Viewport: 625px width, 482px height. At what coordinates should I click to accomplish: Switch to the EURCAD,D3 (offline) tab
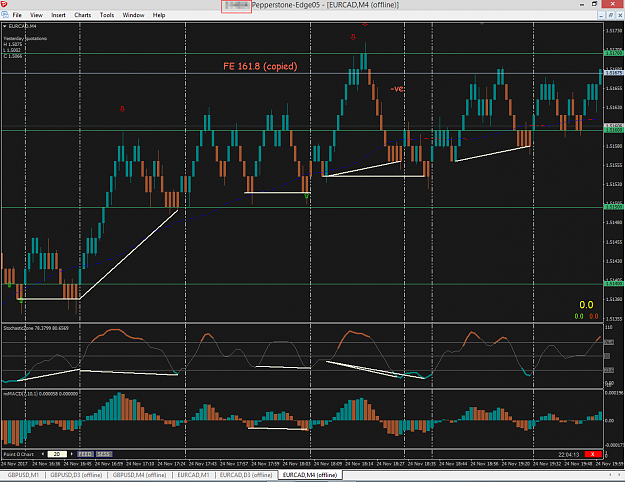(246, 475)
